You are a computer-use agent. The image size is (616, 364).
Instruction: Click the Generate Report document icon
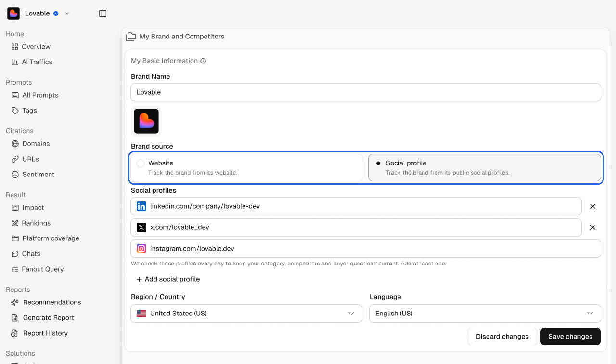tap(14, 318)
